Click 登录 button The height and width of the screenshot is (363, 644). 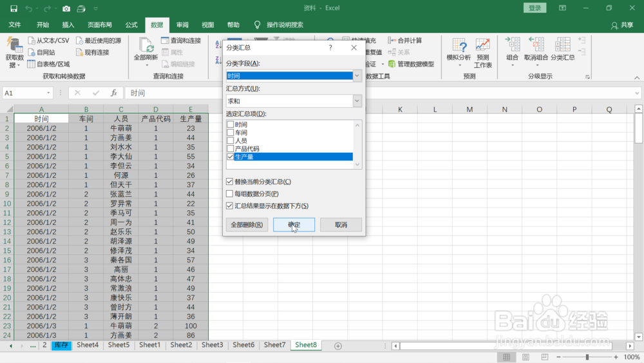coord(535,8)
